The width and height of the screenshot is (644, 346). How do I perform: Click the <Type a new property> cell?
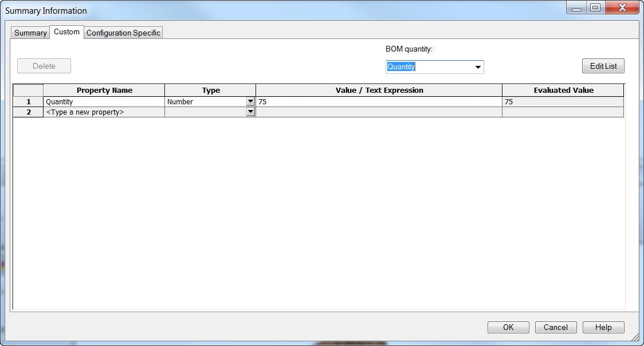tap(104, 112)
